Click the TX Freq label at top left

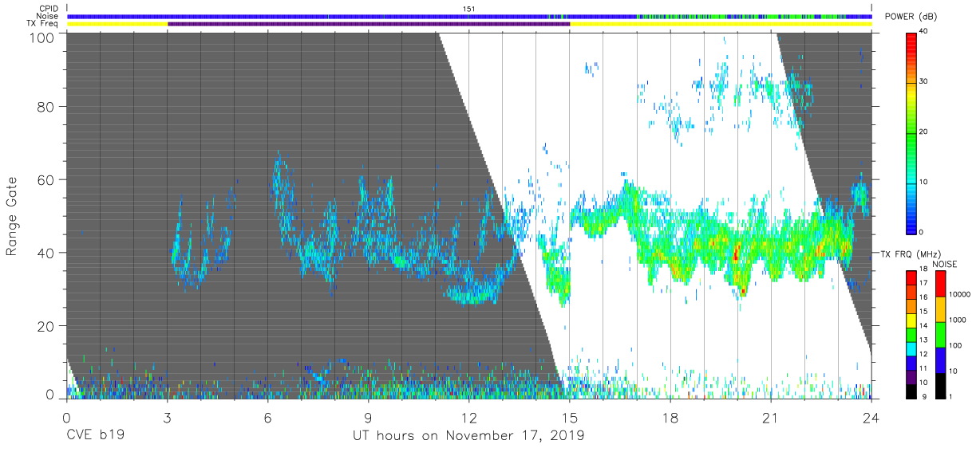click(x=44, y=24)
